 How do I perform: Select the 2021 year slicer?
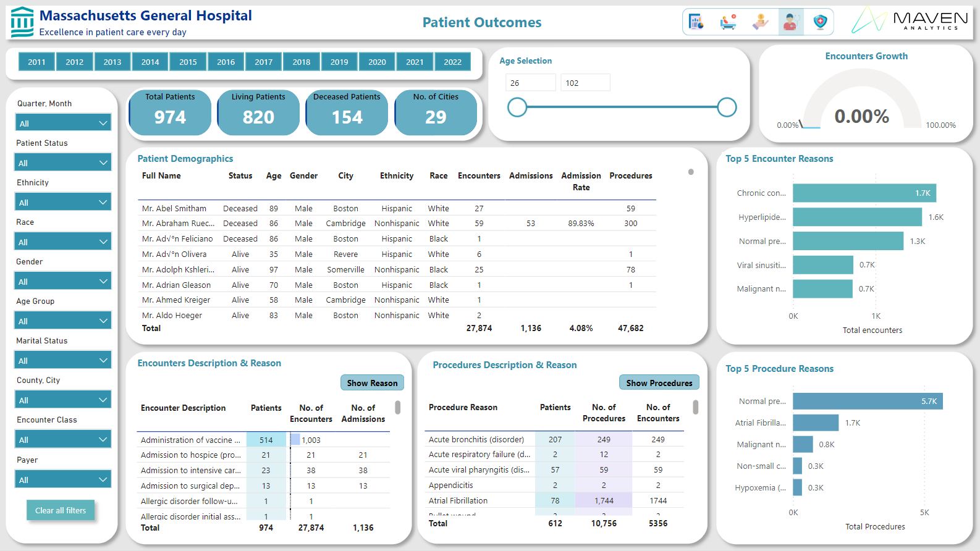tap(415, 62)
